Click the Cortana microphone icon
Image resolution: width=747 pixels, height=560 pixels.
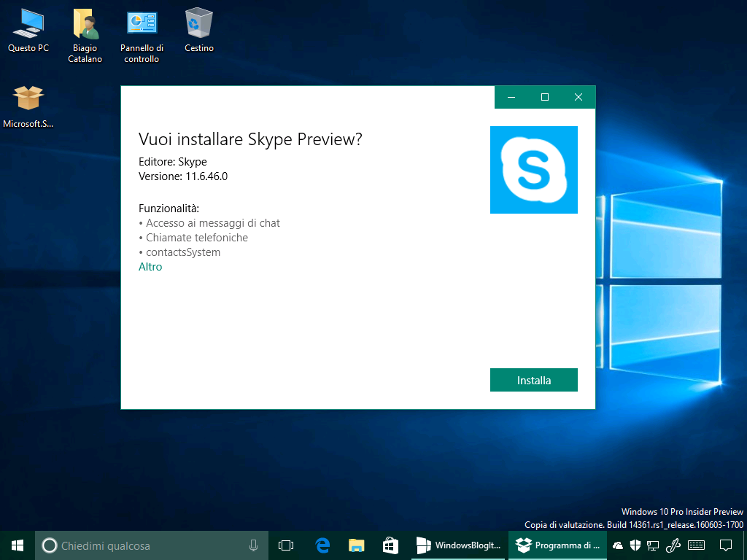[253, 545]
